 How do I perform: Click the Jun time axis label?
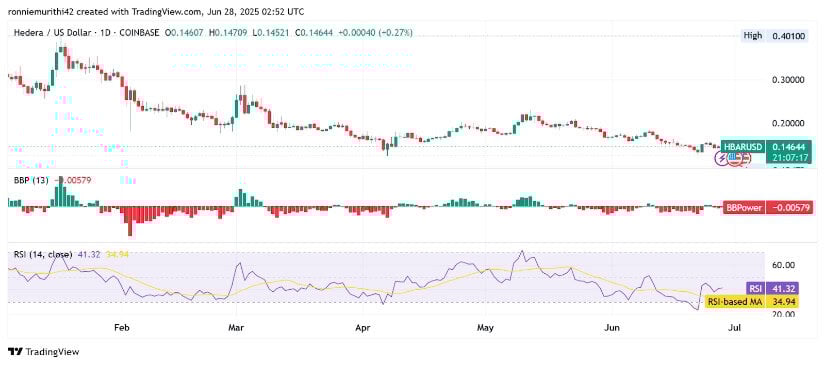[x=611, y=328]
